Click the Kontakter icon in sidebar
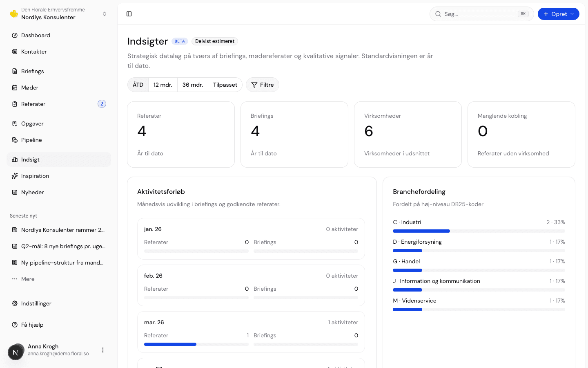Image resolution: width=588 pixels, height=368 pixels. [15, 52]
